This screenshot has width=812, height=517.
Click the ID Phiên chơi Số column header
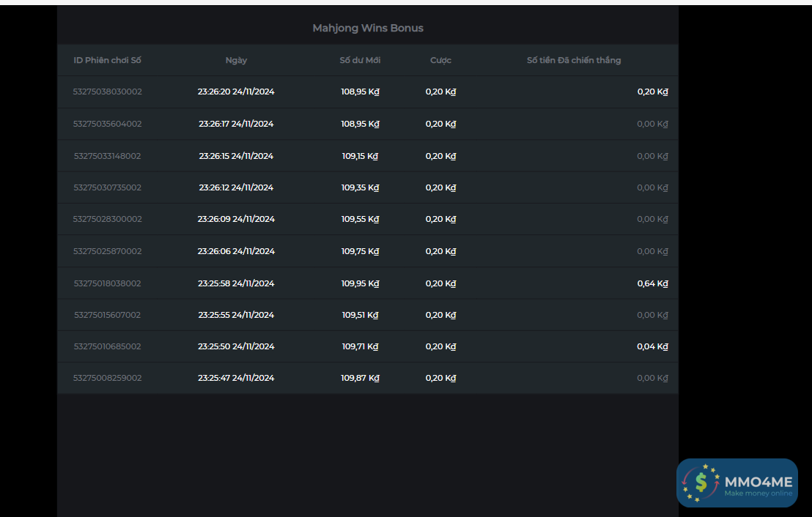(x=107, y=60)
